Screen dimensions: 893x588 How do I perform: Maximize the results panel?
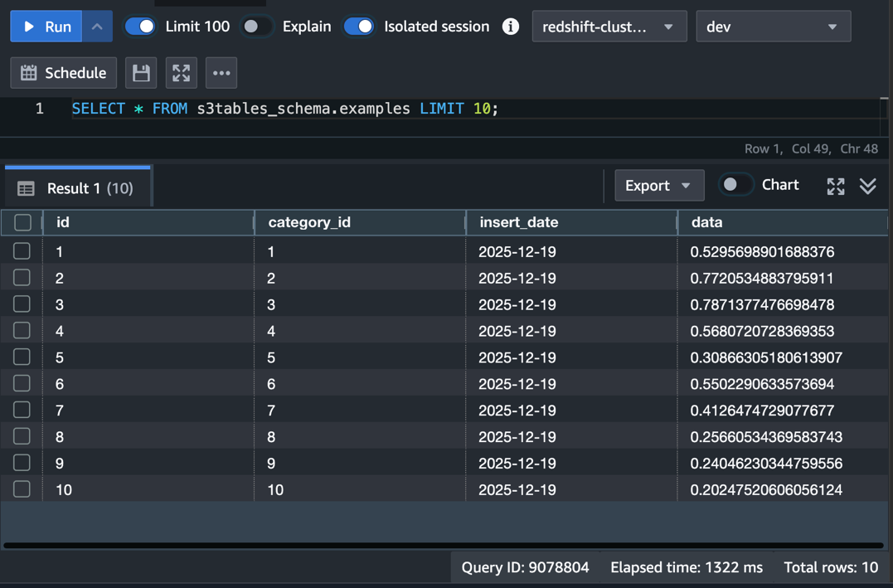point(836,186)
